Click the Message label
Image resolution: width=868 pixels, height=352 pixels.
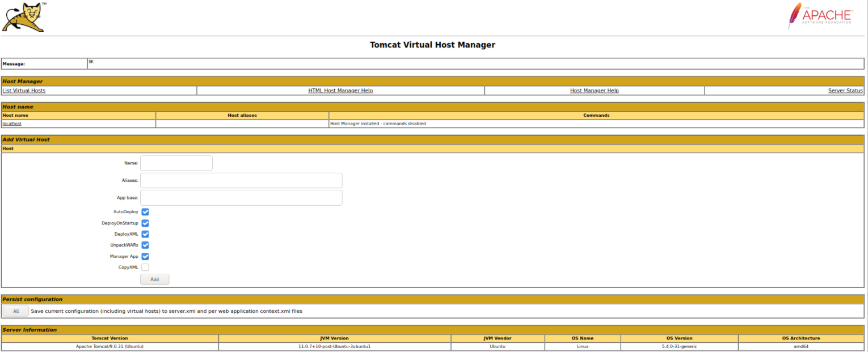point(14,64)
